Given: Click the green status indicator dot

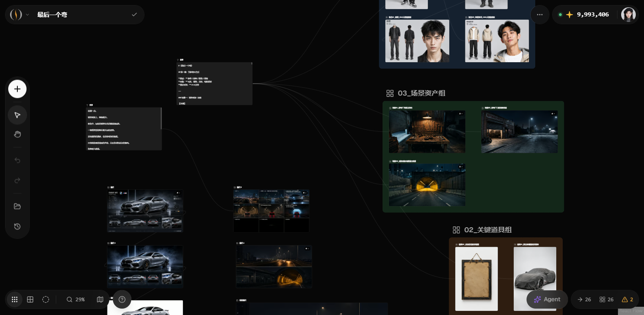Looking at the screenshot, I should tap(560, 15).
